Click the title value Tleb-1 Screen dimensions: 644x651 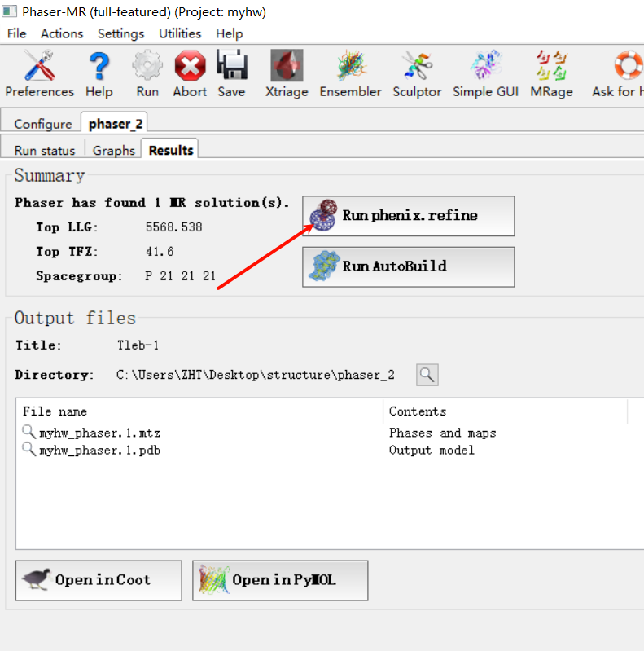[x=138, y=345]
